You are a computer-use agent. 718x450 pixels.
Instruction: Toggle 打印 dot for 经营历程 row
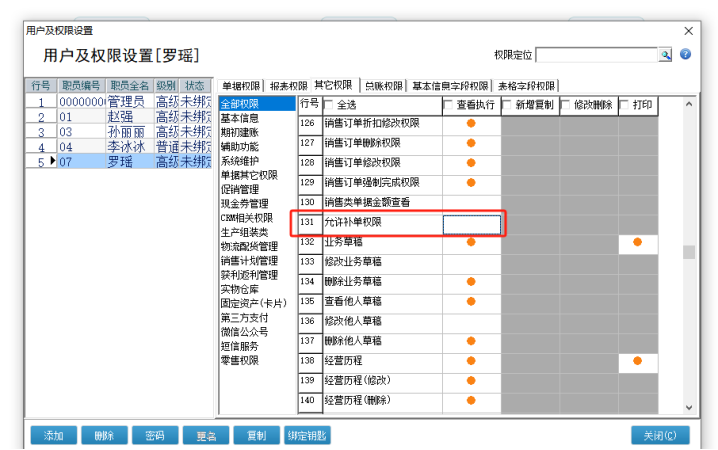(x=637, y=361)
